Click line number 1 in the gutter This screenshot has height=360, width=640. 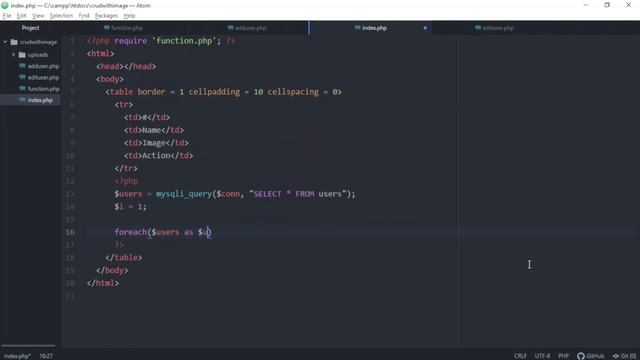(72, 41)
